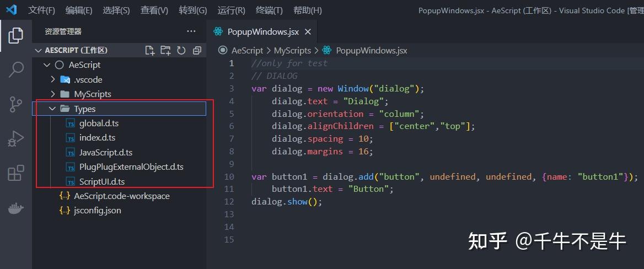The width and height of the screenshot is (644, 269).
Task: Open the 运行(R) menu
Action: pyautogui.click(x=231, y=10)
